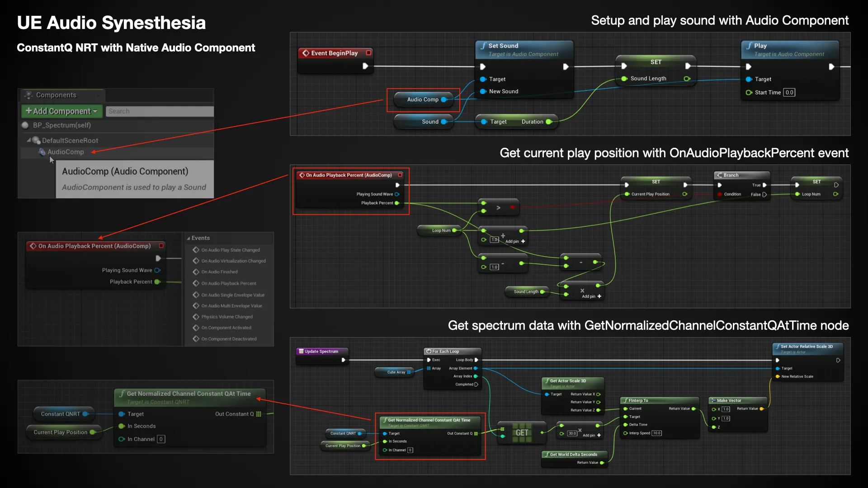Click the For Each Loop Completed pin

coord(476,385)
